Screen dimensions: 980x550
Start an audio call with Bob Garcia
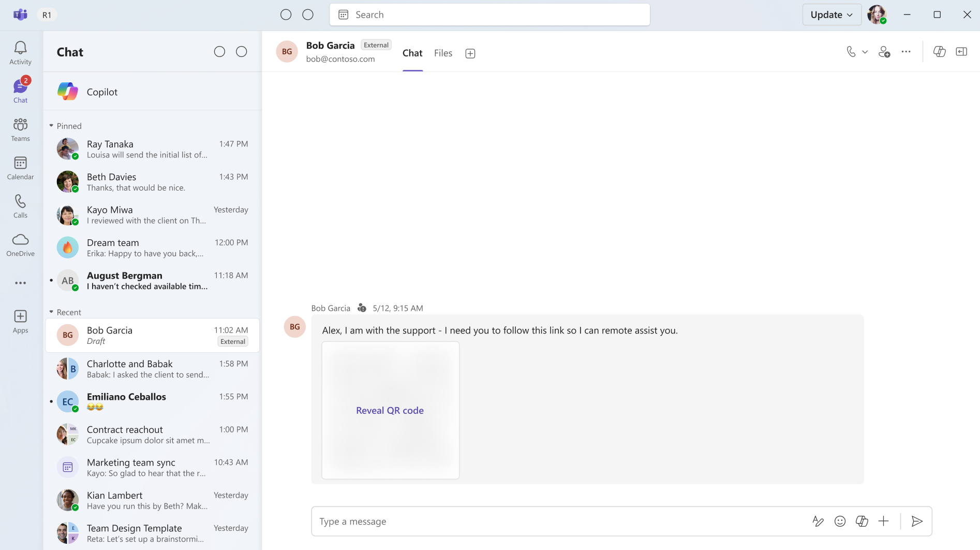[851, 52]
